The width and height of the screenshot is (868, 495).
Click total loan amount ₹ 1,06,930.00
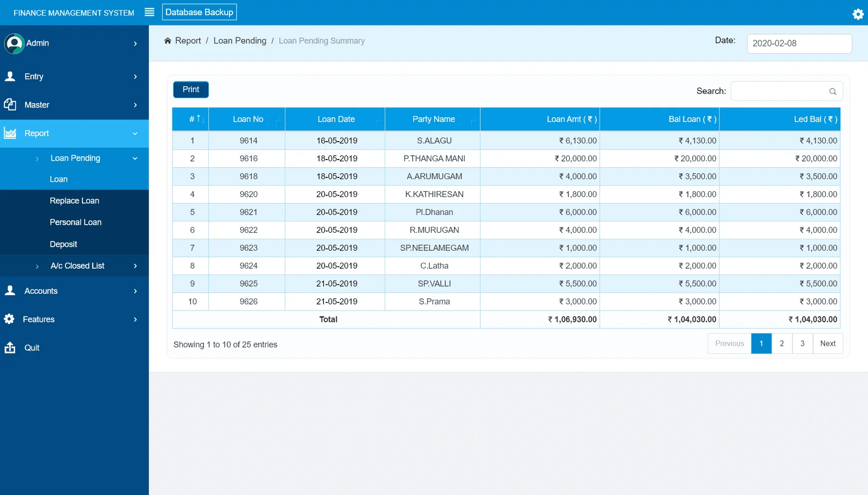(572, 320)
